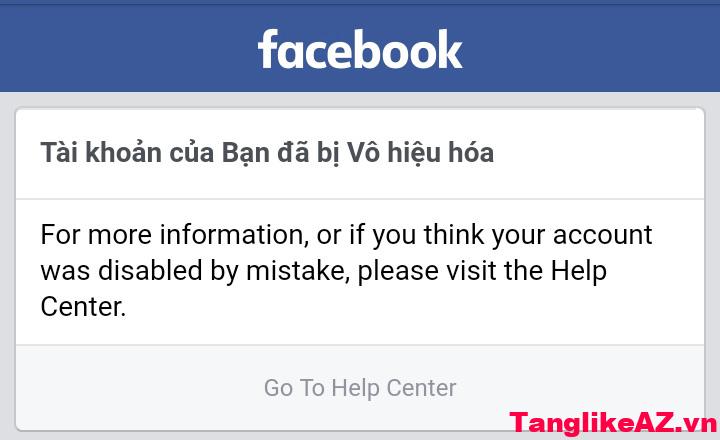The height and width of the screenshot is (440, 720).
Task: Click the word 'mistake' in the paragraph
Action: 295,271
